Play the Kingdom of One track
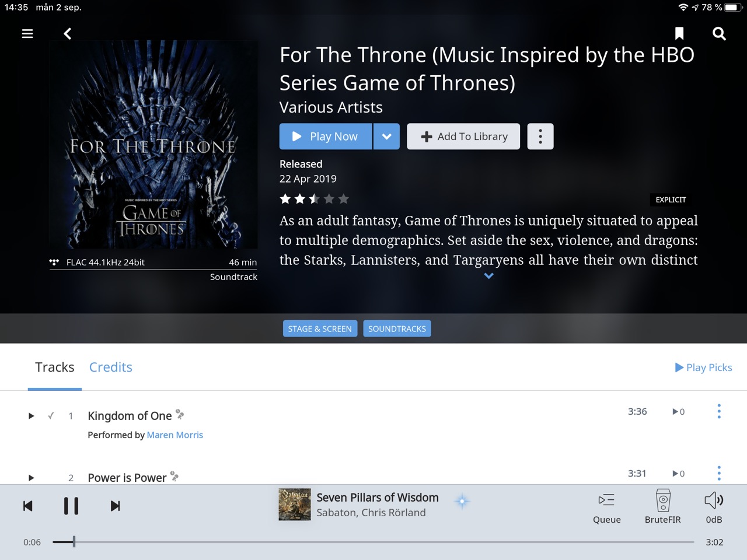 pos(31,416)
